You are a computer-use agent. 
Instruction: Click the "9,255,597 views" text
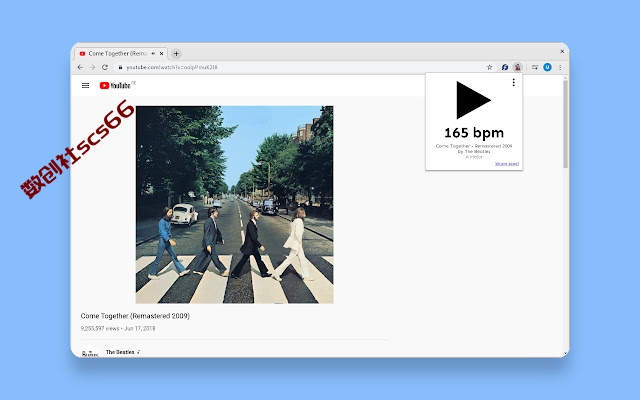pos(100,328)
